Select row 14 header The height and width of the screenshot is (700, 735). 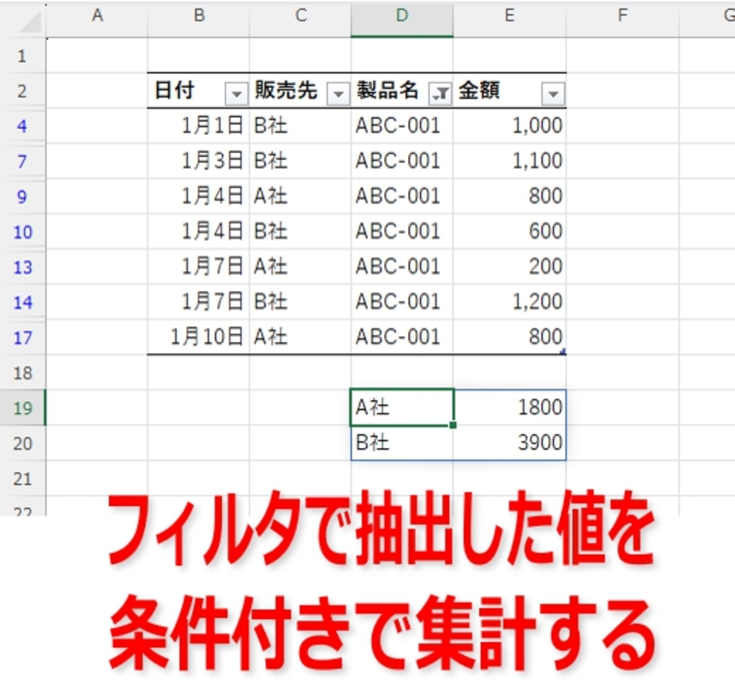click(x=22, y=302)
